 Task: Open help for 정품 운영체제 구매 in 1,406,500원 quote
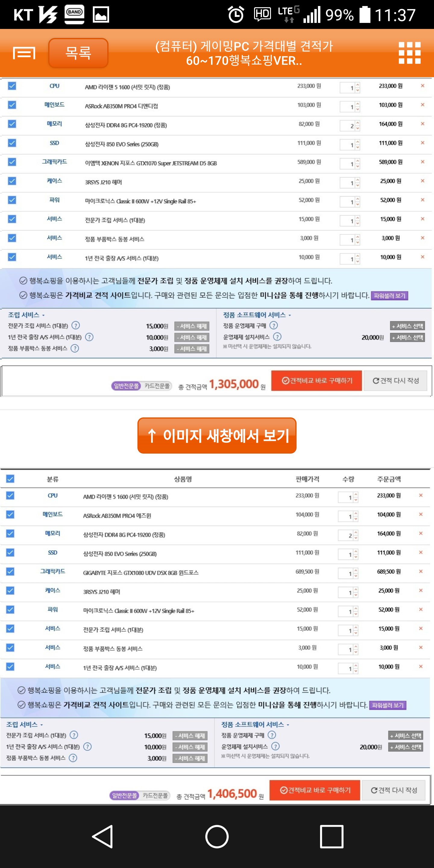(x=272, y=735)
